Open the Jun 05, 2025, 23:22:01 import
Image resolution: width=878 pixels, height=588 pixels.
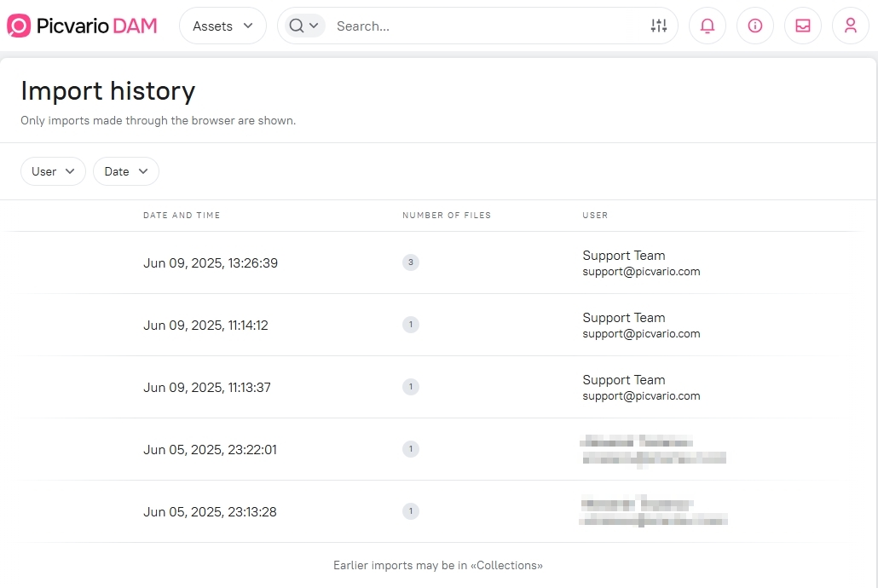click(x=210, y=450)
